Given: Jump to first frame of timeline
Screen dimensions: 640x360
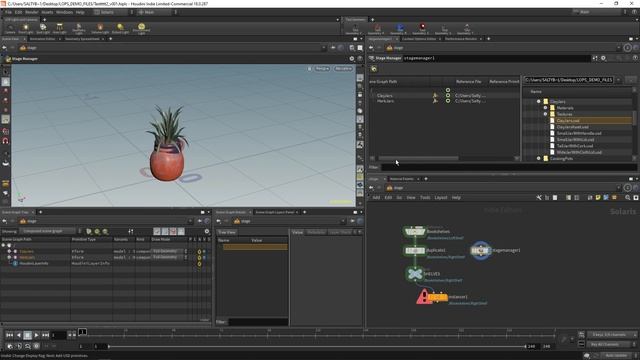Looking at the screenshot, I should (9, 335).
